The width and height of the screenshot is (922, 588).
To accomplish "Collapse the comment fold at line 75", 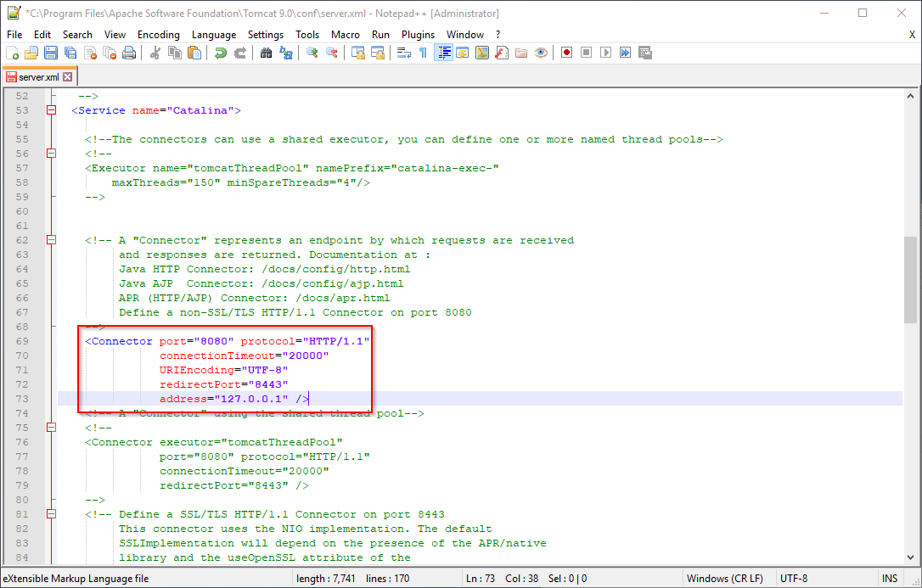I will (x=52, y=428).
